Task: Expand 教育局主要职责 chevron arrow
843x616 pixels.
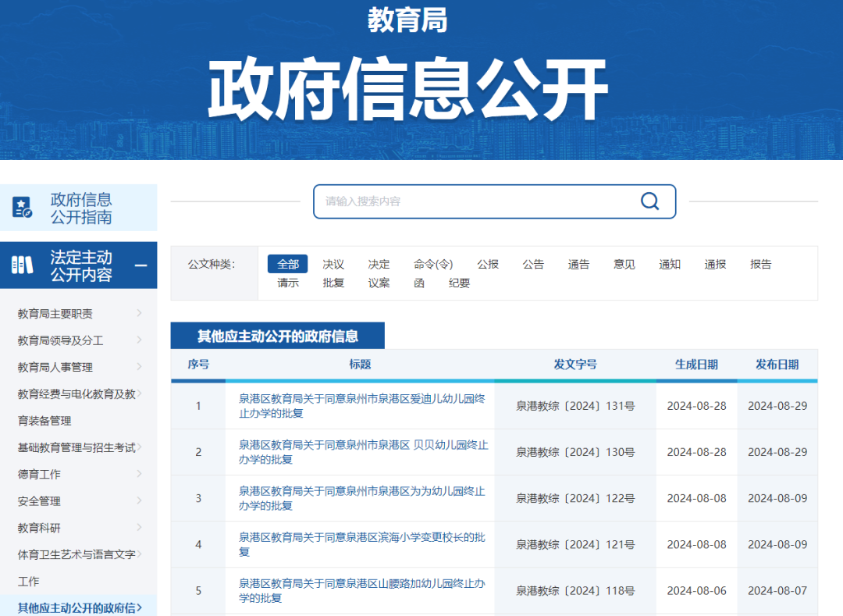Action: click(x=139, y=313)
